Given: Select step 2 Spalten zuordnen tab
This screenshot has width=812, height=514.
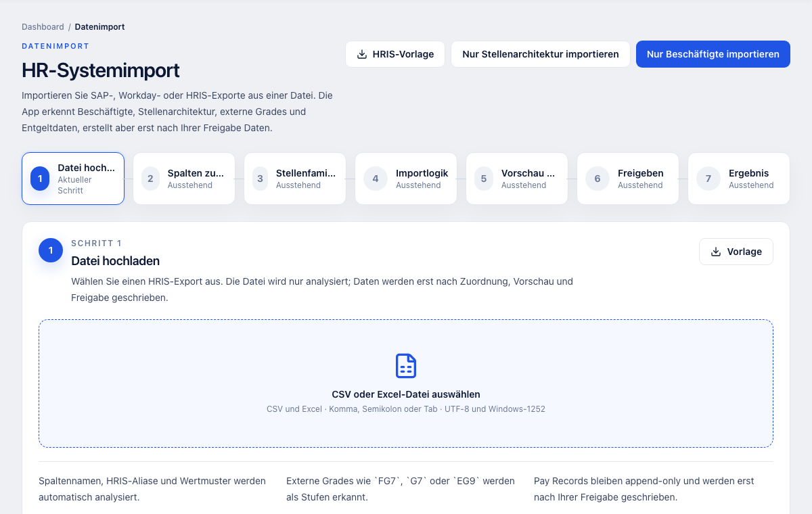Looking at the screenshot, I should [x=184, y=179].
